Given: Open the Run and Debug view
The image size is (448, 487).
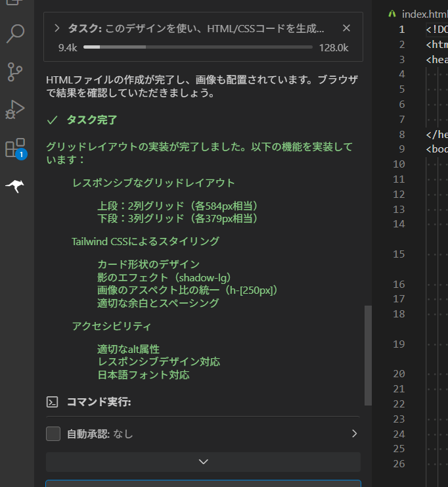Looking at the screenshot, I should (16, 109).
